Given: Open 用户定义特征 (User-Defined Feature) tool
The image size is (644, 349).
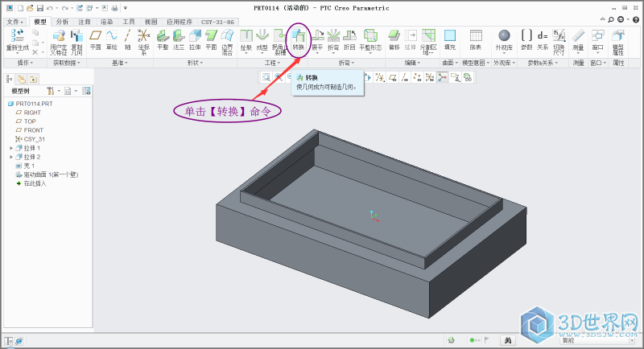Looking at the screenshot, I should click(x=59, y=42).
